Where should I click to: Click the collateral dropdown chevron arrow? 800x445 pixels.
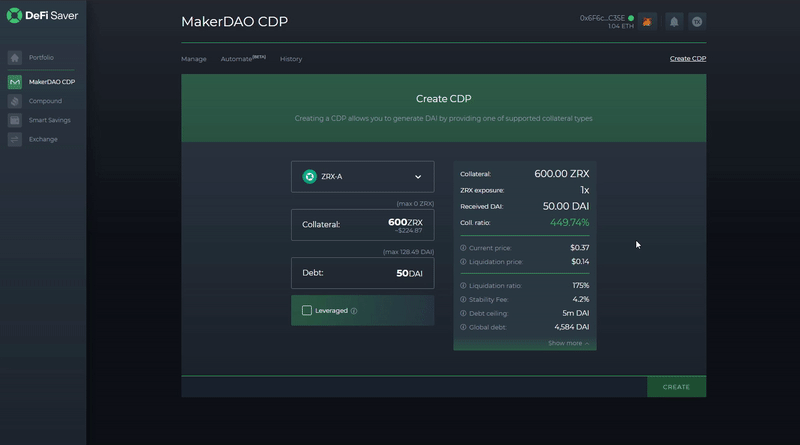[418, 177]
